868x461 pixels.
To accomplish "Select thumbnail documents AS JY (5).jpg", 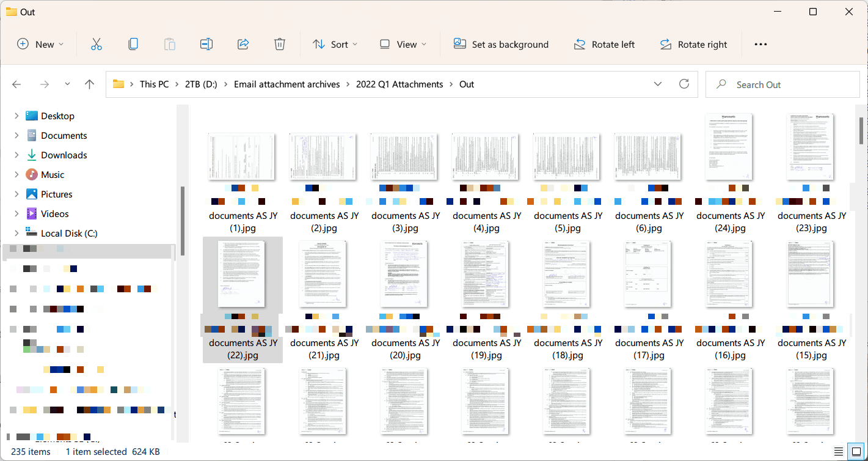I will [567, 157].
